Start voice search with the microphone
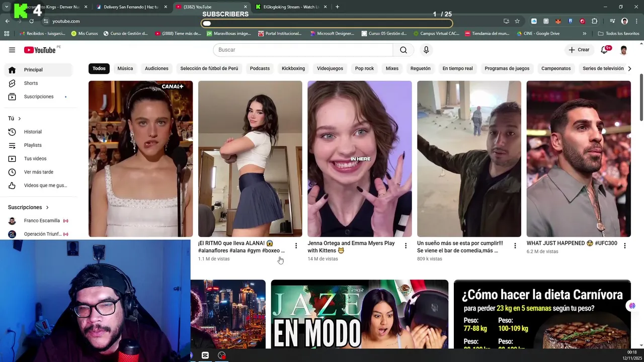Image resolution: width=644 pixels, height=362 pixels. pos(426,50)
